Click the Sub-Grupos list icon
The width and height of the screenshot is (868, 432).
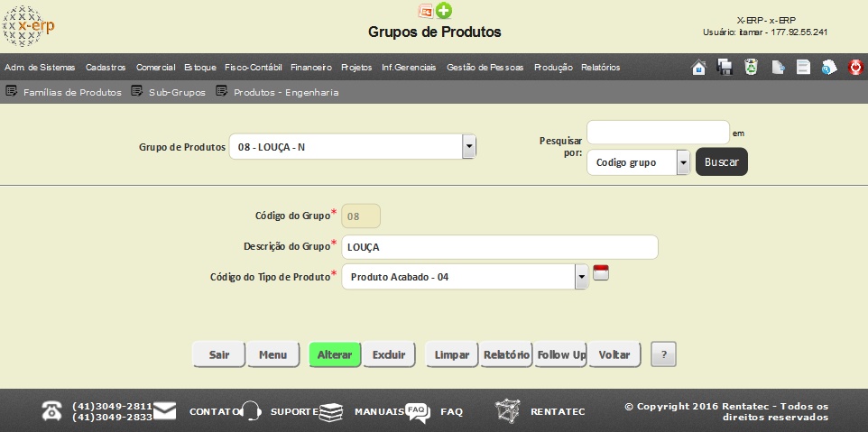(137, 91)
